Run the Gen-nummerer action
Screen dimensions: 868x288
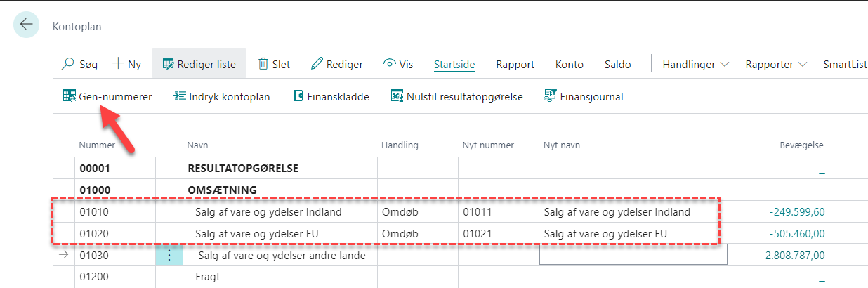coord(107,97)
